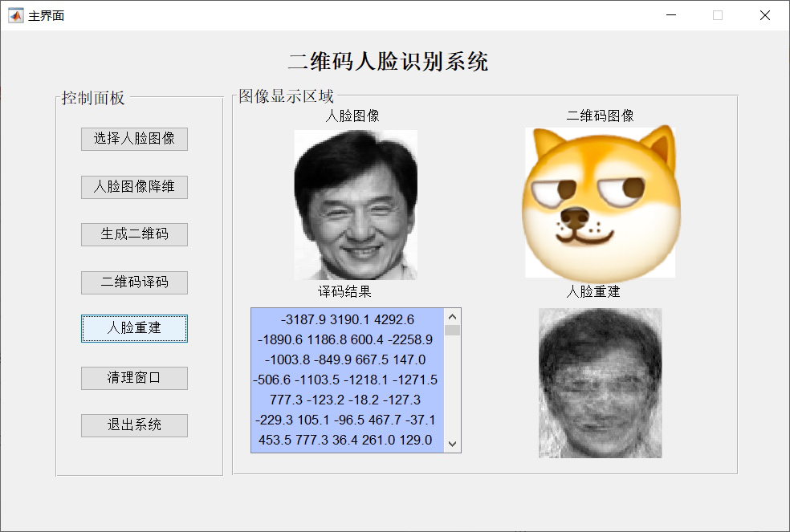The height and width of the screenshot is (532, 790).
Task: Click the dog emoji QR image
Action: click(601, 202)
